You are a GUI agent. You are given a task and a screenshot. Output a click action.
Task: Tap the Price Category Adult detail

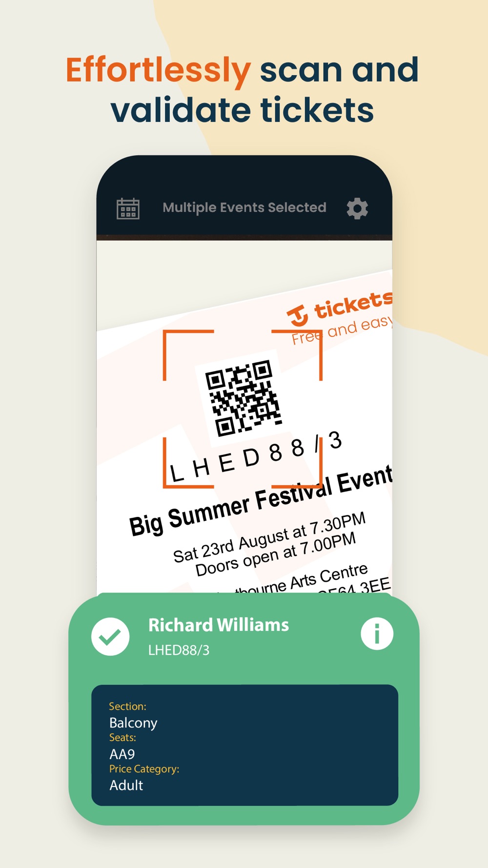tap(144, 778)
